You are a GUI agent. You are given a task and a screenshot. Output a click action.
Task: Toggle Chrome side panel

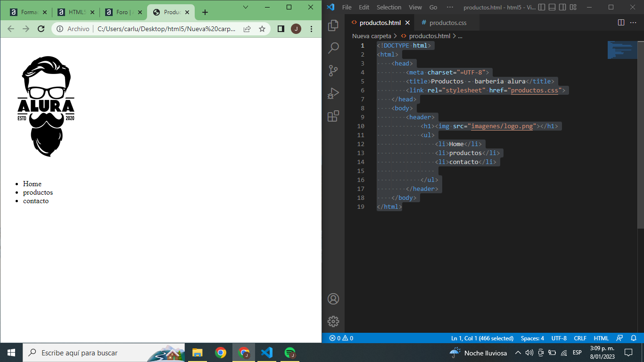pyautogui.click(x=281, y=29)
